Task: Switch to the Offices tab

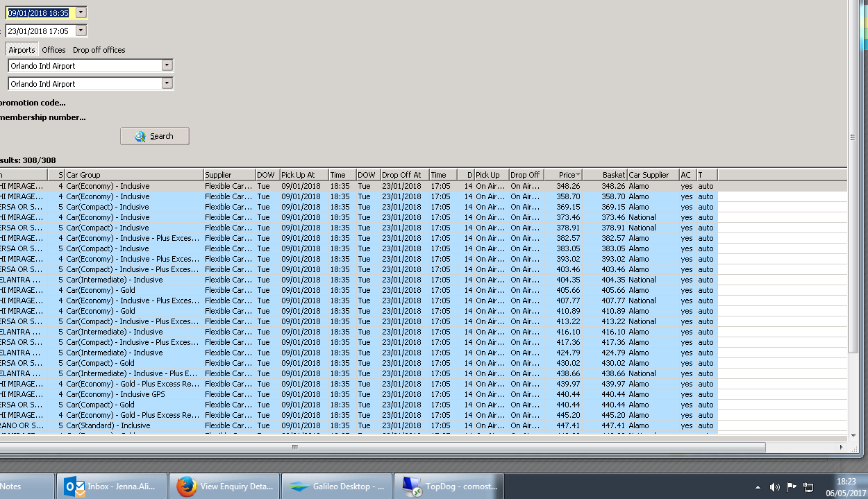Action: coord(53,50)
